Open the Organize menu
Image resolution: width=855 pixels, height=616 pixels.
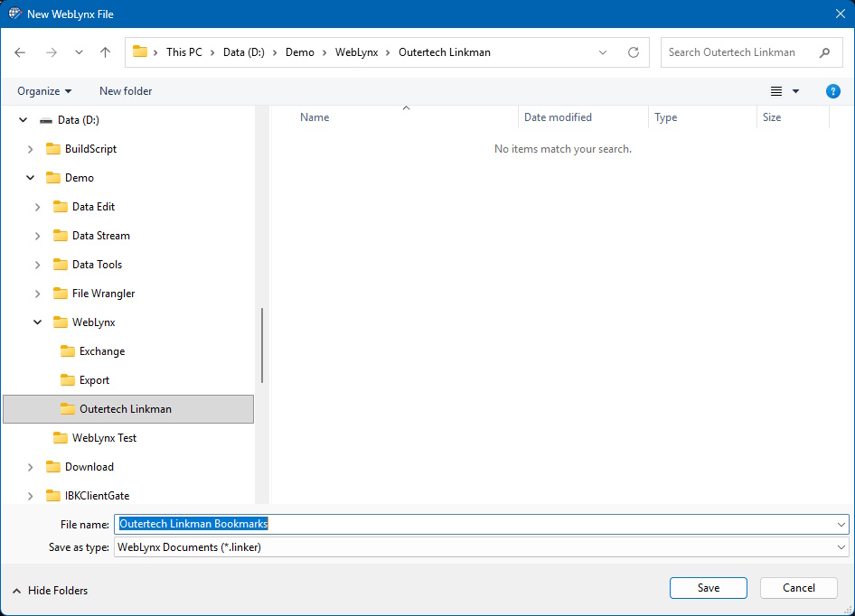pyautogui.click(x=44, y=91)
